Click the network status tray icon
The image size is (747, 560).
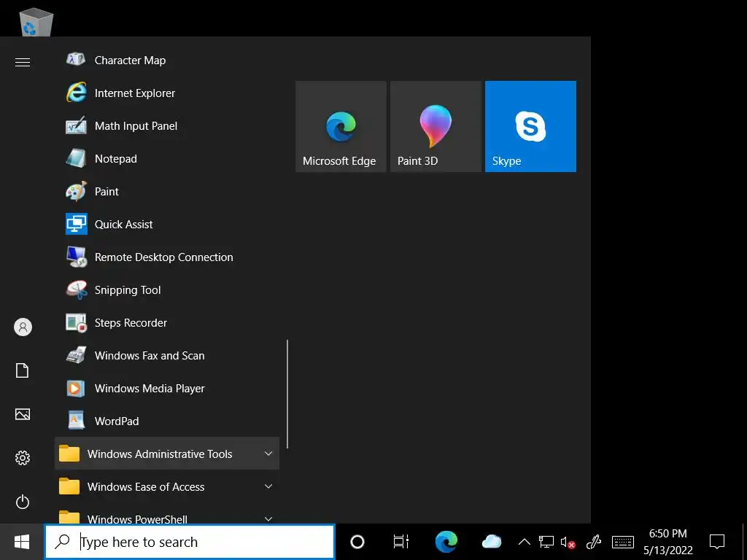pyautogui.click(x=546, y=542)
